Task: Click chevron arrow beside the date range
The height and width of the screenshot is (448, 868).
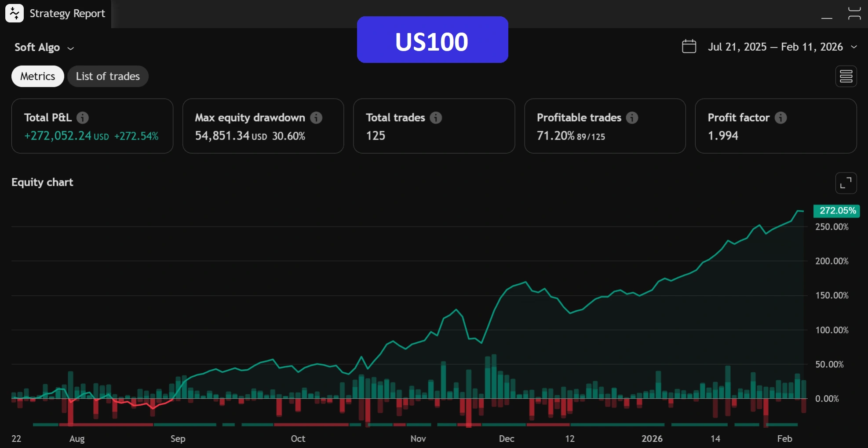Action: 854,47
